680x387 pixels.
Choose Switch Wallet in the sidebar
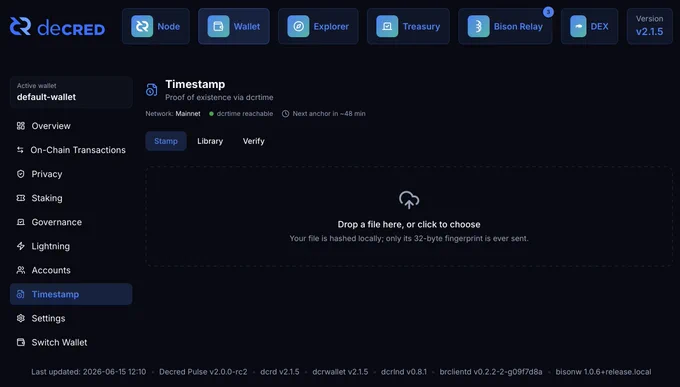point(71,342)
